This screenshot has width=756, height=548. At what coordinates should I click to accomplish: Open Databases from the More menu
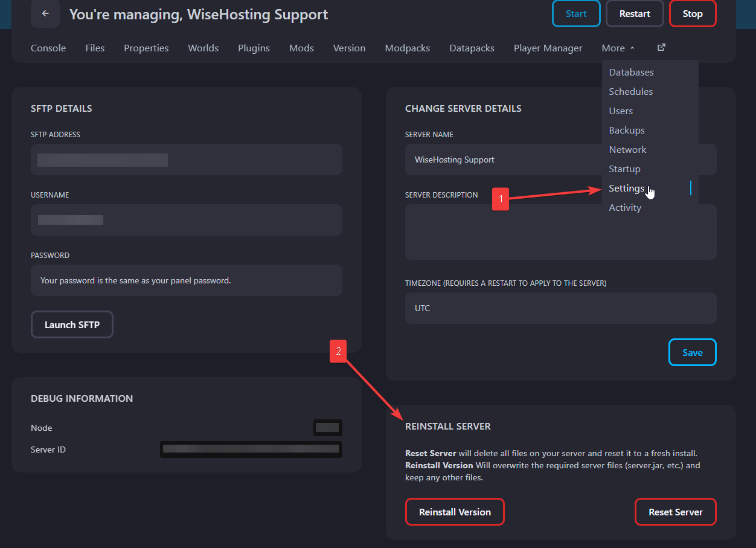click(x=631, y=72)
